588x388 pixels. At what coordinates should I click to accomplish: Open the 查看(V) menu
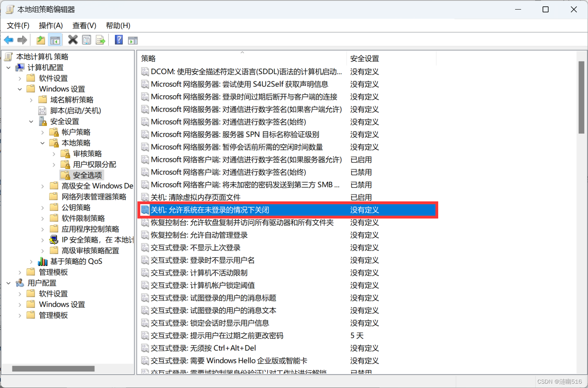pos(84,26)
